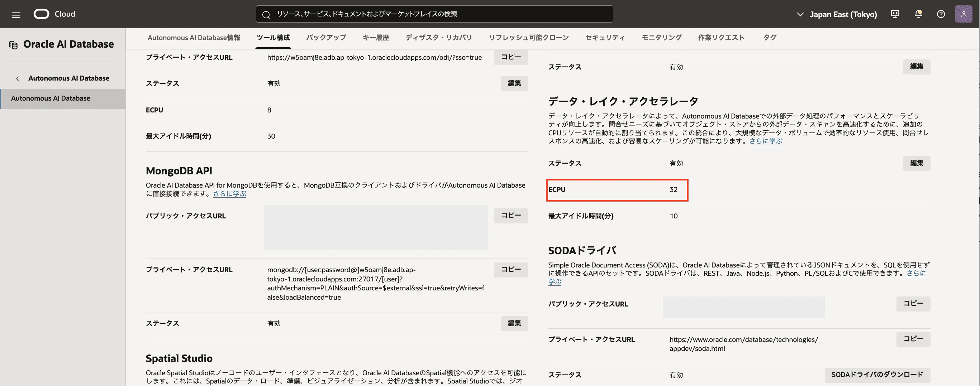This screenshot has width=980, height=386.
Task: Click the MongoDB connection string text
Action: pyautogui.click(x=376, y=284)
